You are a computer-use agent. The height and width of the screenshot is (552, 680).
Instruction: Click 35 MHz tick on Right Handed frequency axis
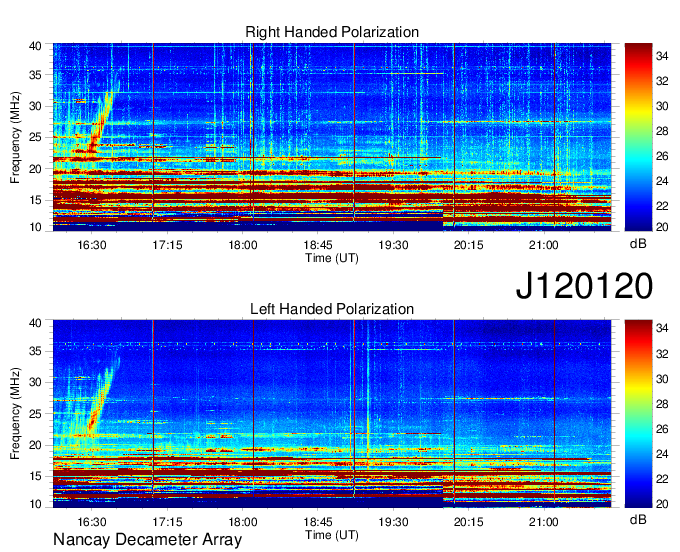click(x=35, y=75)
